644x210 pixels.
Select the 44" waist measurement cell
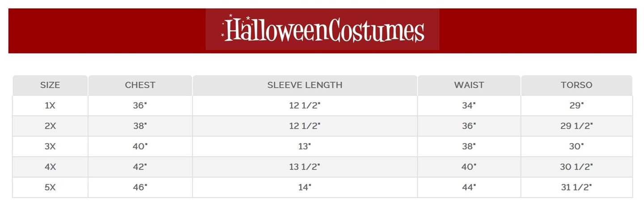(469, 188)
